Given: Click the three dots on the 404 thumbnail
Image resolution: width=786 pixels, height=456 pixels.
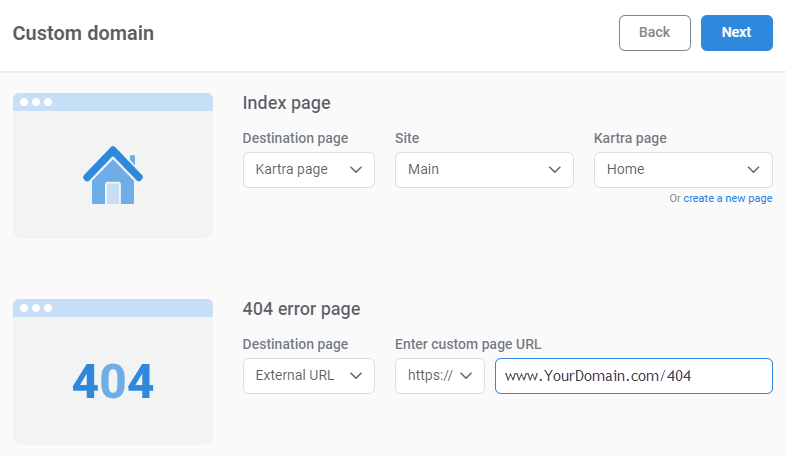Looking at the screenshot, I should (36, 308).
